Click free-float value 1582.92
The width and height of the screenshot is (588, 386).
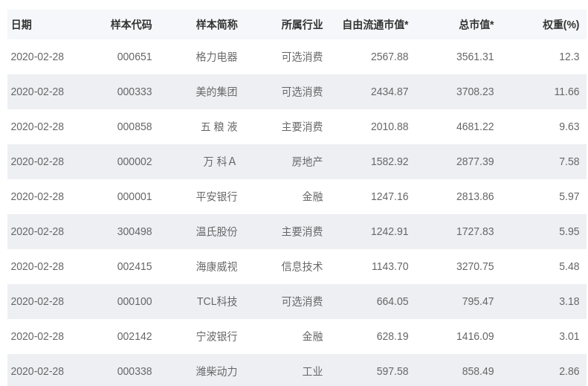click(x=390, y=161)
